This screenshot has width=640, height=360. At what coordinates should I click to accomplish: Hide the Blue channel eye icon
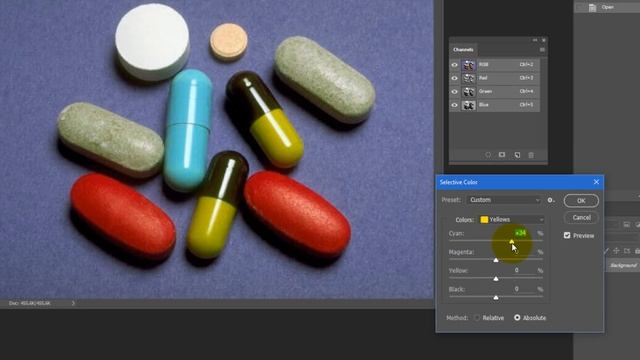[x=454, y=105]
